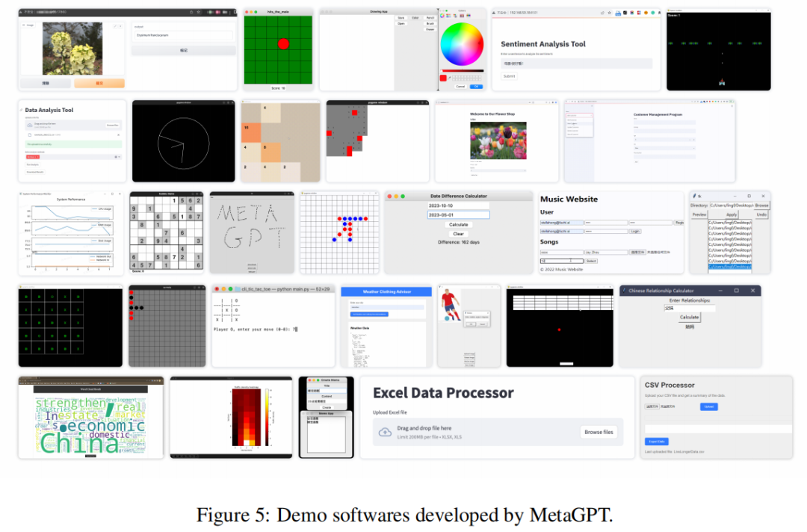Click the Enter Relationships input field
The image size is (807, 532).
pyautogui.click(x=689, y=308)
